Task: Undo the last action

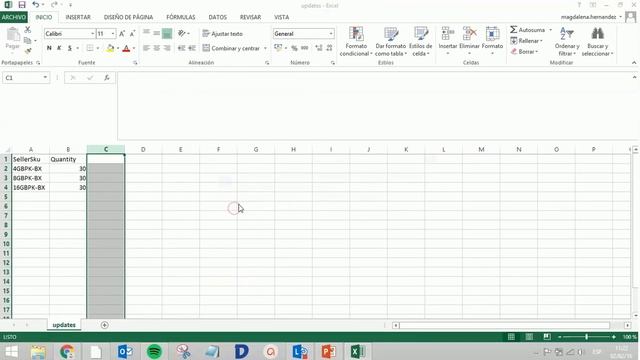Action: pyautogui.click(x=36, y=5)
